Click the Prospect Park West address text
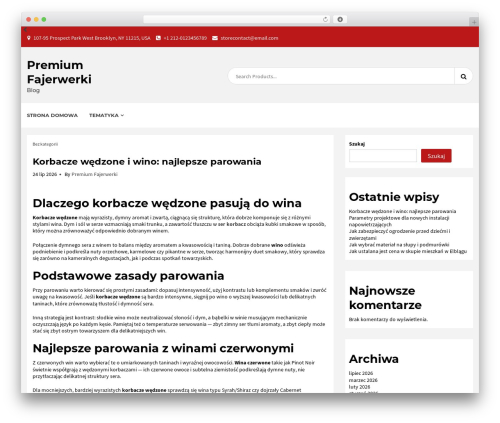Image resolution: width=500 pixels, height=423 pixels. 92,38
